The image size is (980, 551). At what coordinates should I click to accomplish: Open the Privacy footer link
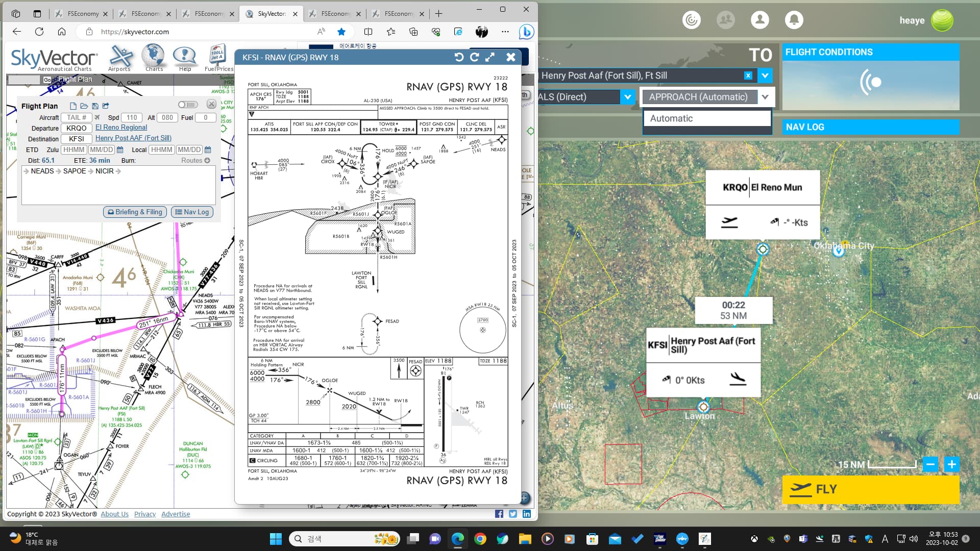coord(145,514)
